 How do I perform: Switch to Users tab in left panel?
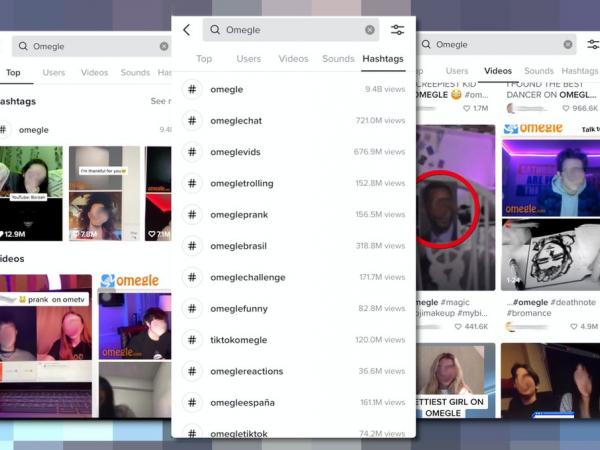click(x=54, y=73)
